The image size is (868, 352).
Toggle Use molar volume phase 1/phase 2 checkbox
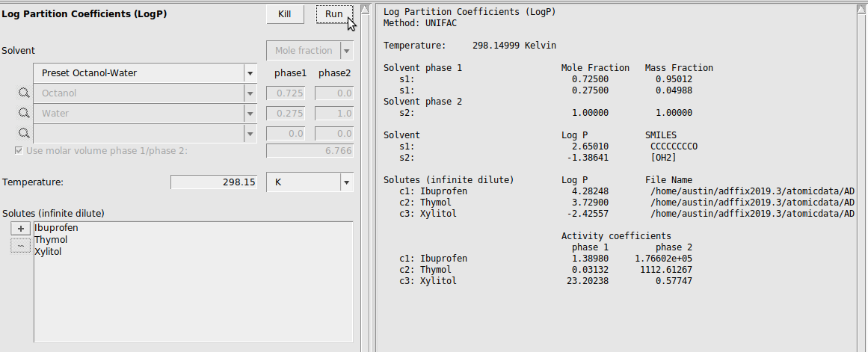[19, 151]
